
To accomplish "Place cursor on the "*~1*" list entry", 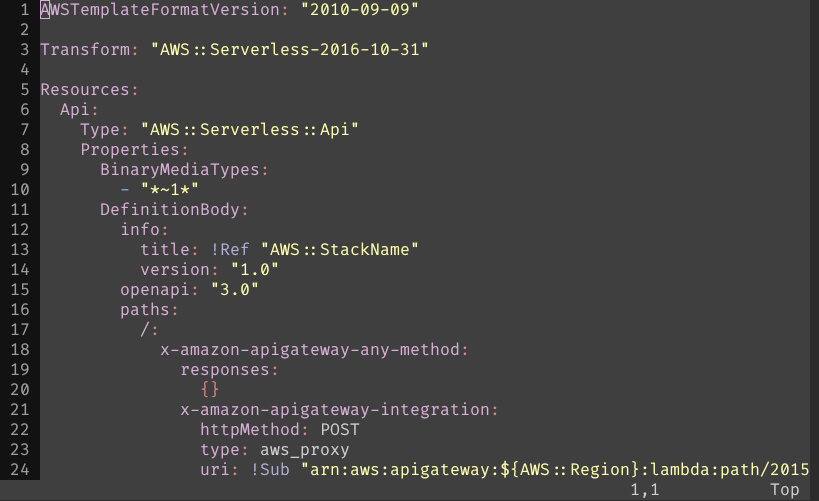I will (x=170, y=190).
